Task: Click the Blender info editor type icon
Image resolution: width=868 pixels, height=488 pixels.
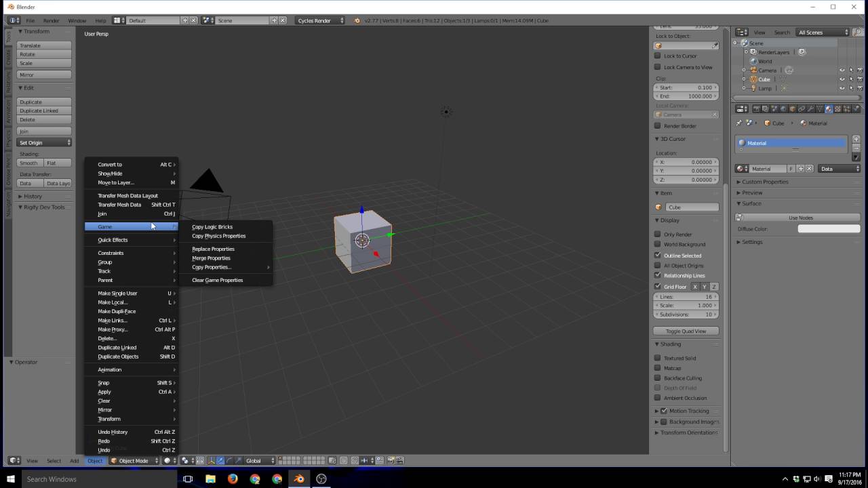Action: tap(14, 20)
